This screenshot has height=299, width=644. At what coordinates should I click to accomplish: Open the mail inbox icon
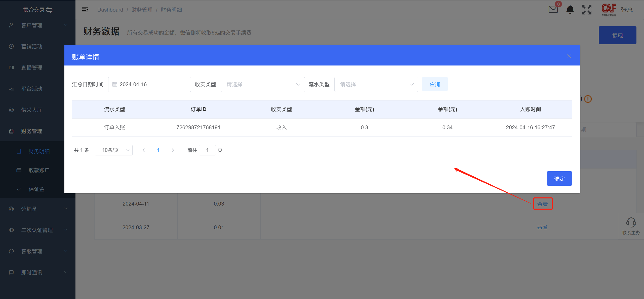[x=553, y=10]
